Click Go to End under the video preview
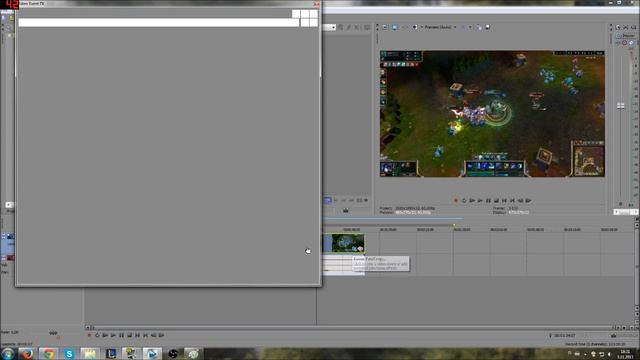 (x=512, y=200)
